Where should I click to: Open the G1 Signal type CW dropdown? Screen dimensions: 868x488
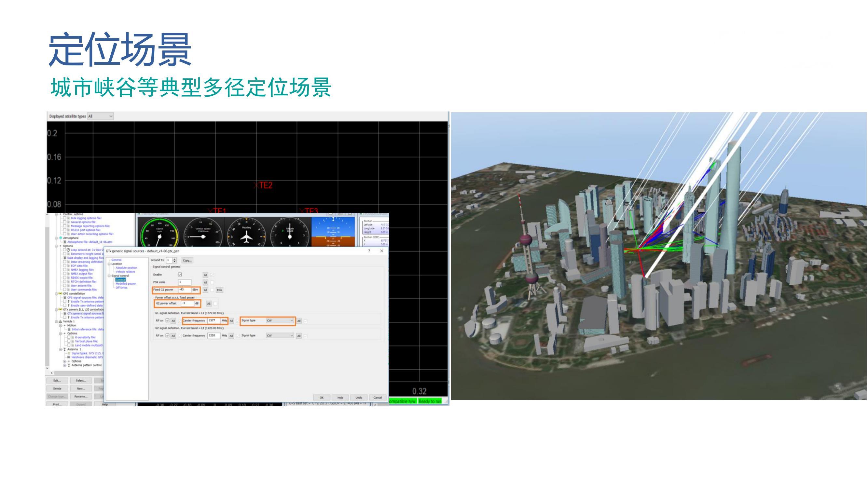coord(280,321)
